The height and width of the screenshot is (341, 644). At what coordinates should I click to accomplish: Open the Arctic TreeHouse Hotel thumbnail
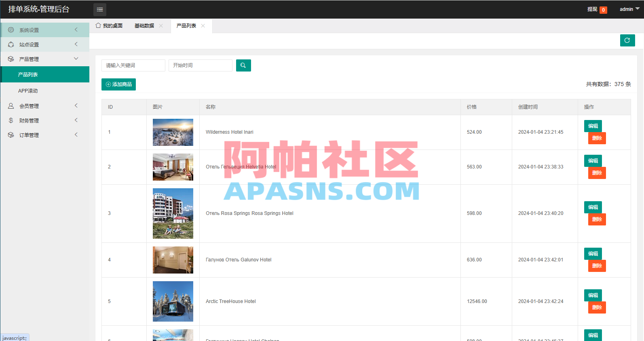[173, 301]
